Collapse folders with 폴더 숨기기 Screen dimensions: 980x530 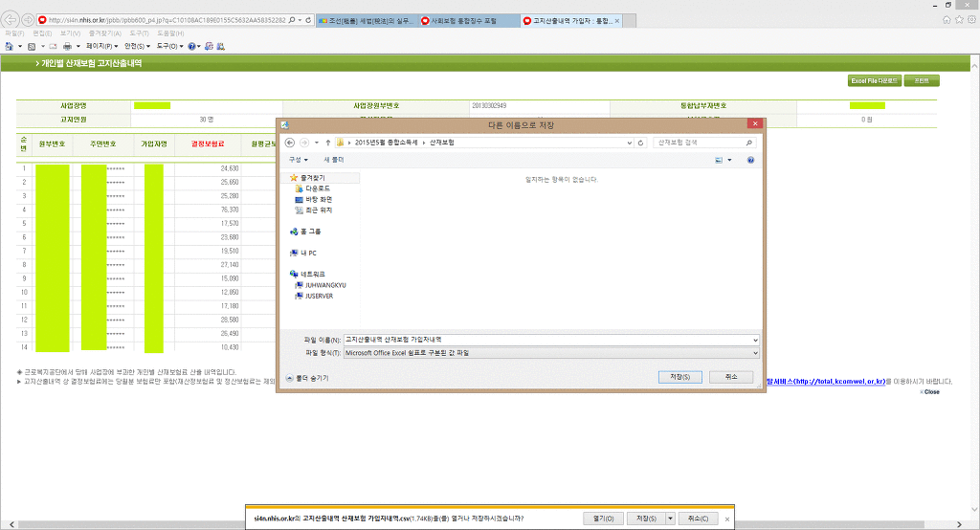(307, 378)
